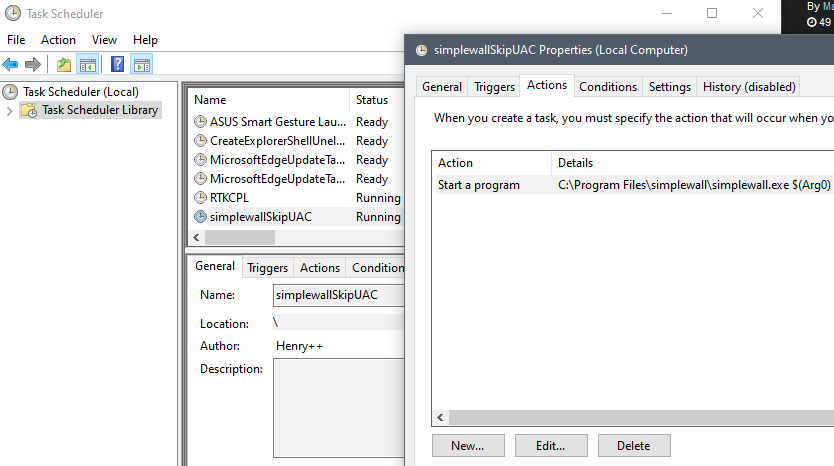834x466 pixels.
Task: Open the View menu
Action: 104,40
